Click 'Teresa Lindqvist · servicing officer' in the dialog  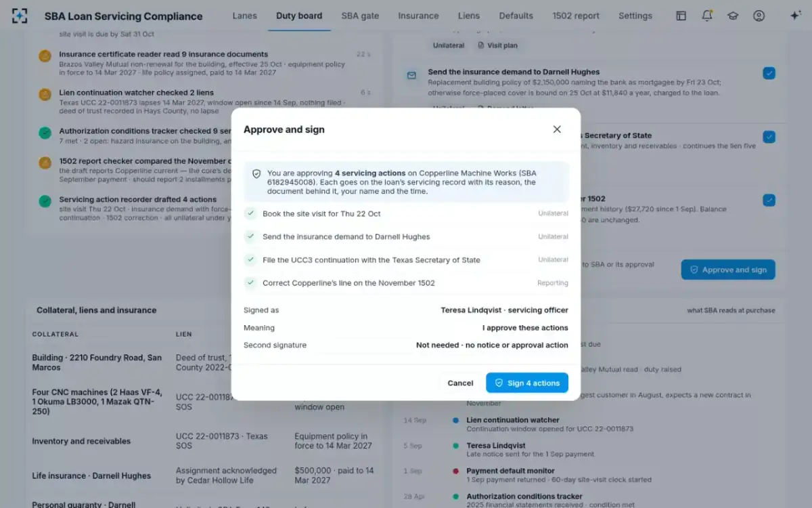coord(505,310)
